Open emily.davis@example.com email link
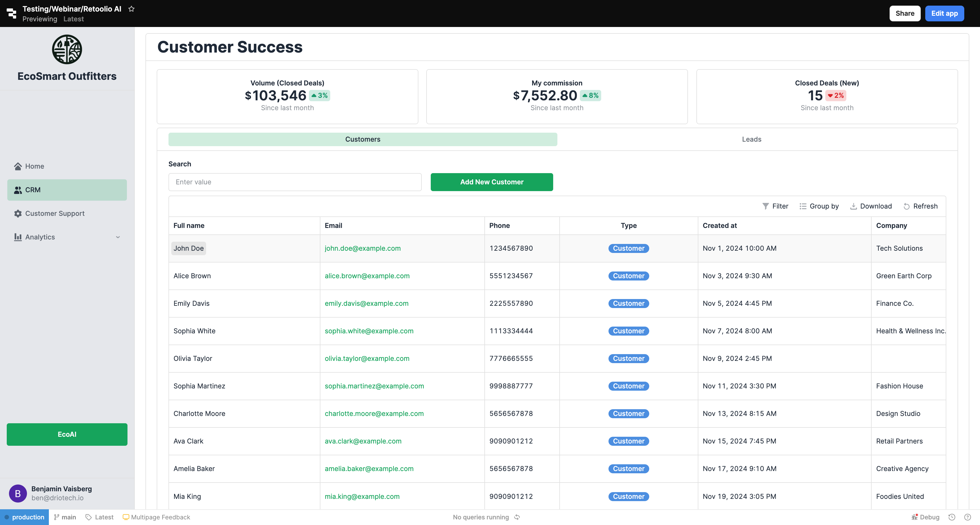 tap(366, 304)
